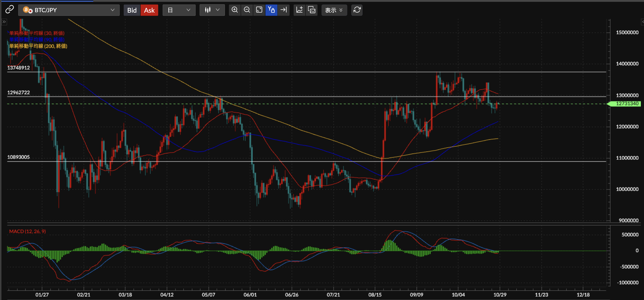Click the save chart image icon
The image size is (644, 300).
tap(311, 10)
